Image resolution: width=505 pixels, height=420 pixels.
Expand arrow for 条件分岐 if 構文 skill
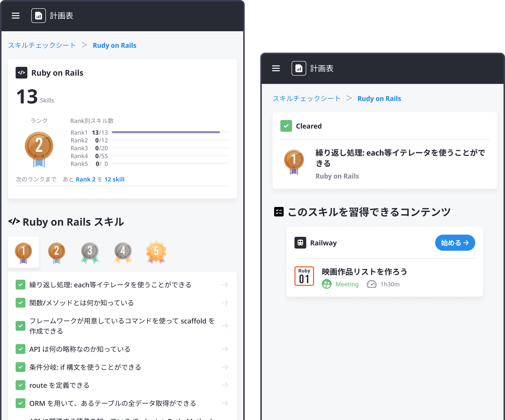tap(225, 367)
